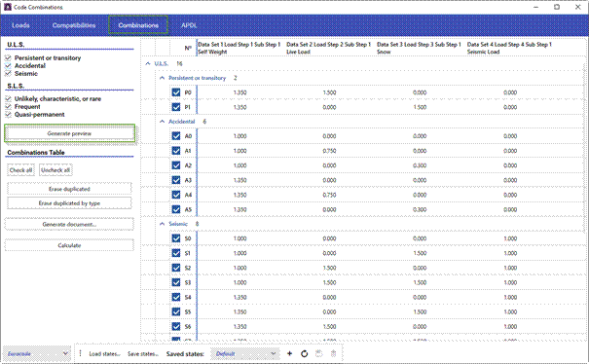
Task: Uncheck combination A0 checkbox
Action: pyautogui.click(x=176, y=136)
